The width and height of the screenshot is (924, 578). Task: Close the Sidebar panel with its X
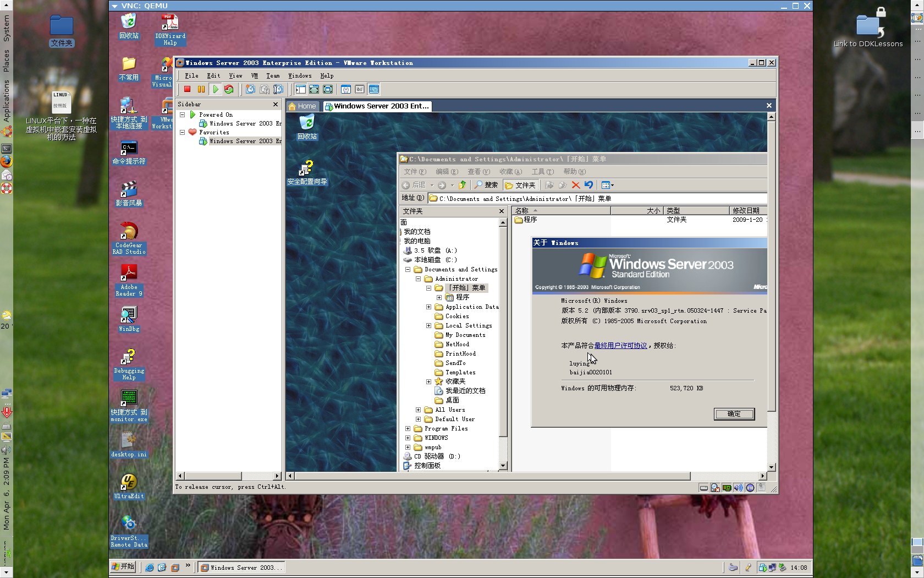[276, 104]
